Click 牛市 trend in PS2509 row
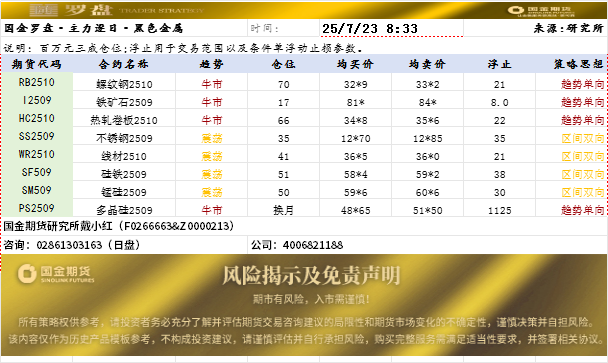608x363 pixels. [x=212, y=210]
